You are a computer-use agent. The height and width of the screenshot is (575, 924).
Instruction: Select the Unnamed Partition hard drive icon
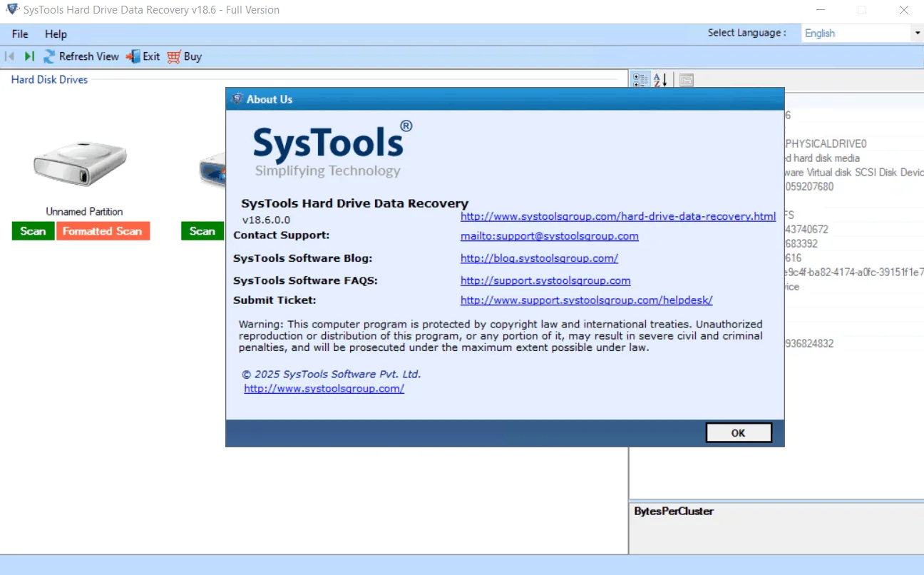[81, 165]
